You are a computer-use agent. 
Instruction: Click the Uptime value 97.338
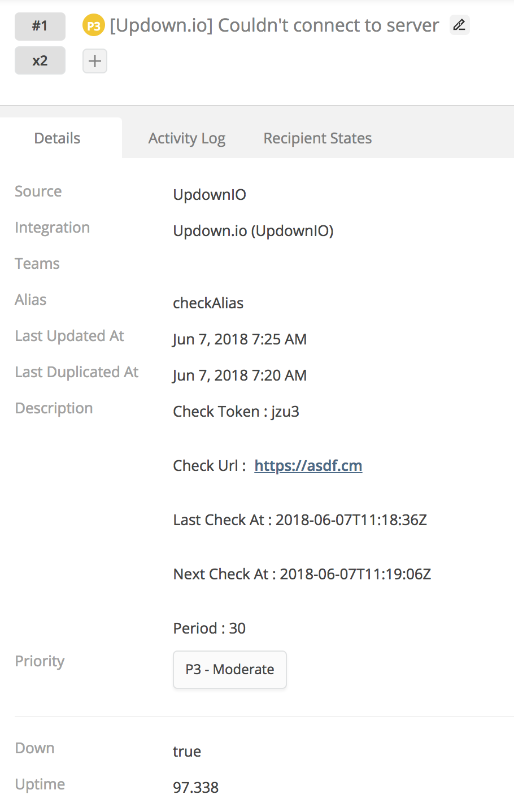click(x=196, y=788)
